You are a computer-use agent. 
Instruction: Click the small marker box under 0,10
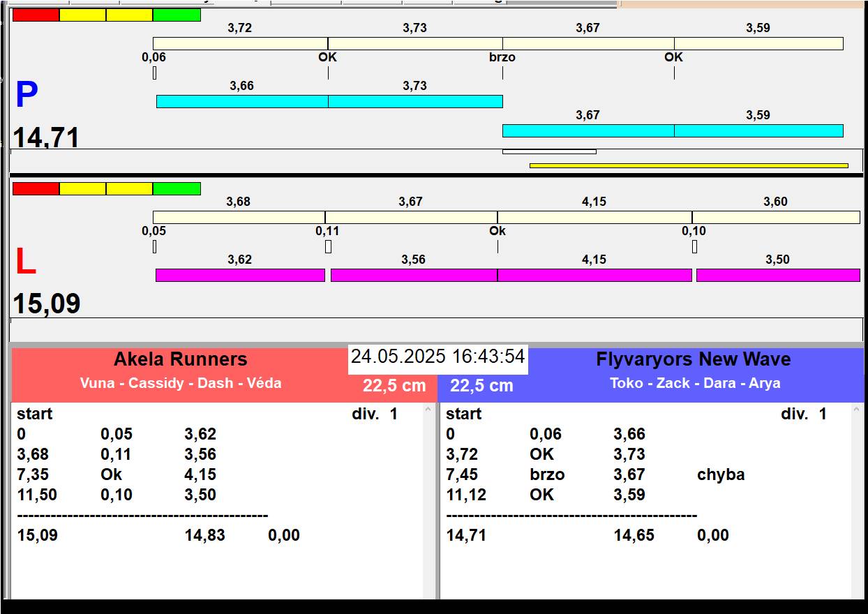tap(694, 247)
